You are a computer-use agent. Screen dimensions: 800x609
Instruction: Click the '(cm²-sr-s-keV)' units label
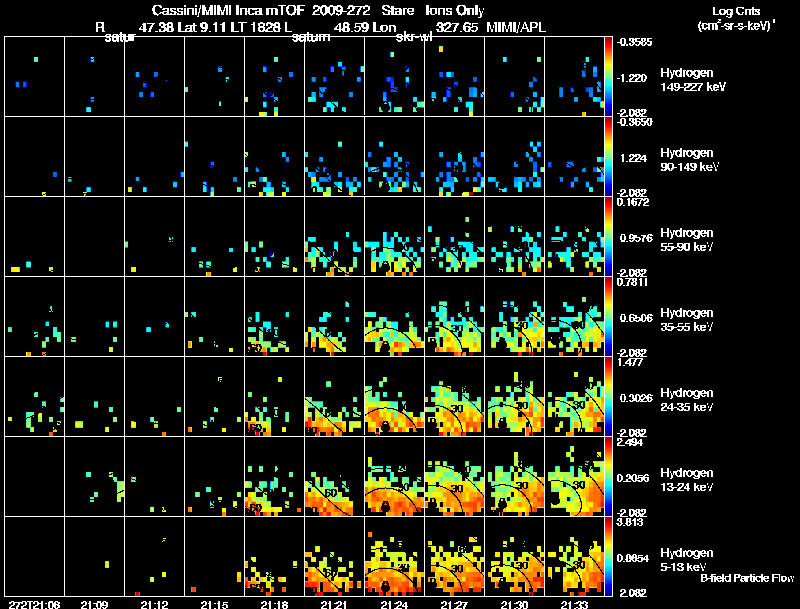pyautogui.click(x=737, y=26)
